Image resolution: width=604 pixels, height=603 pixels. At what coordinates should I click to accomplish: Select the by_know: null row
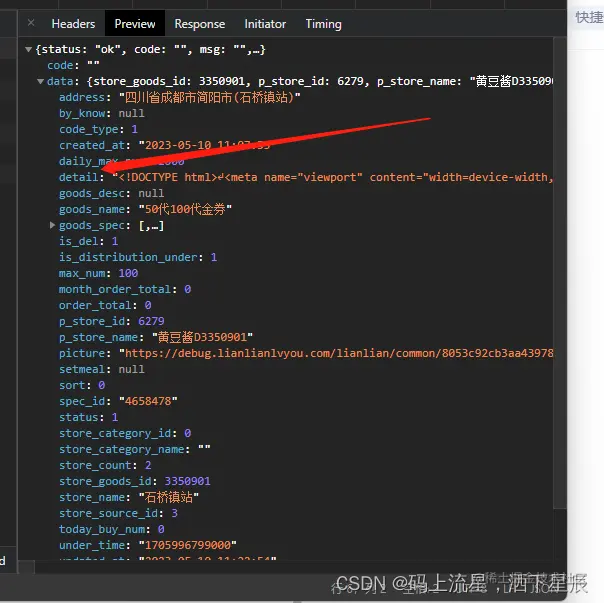click(x=102, y=113)
